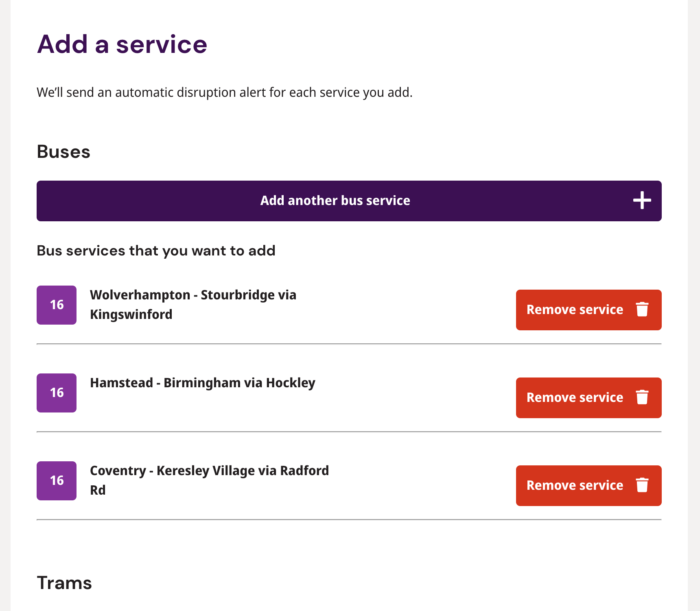Click the Buses section heading
The image size is (700, 611).
63,152
